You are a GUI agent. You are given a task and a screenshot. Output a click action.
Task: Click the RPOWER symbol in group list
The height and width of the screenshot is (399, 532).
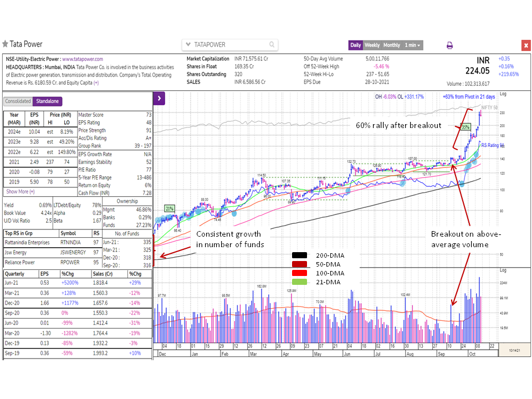click(70, 263)
